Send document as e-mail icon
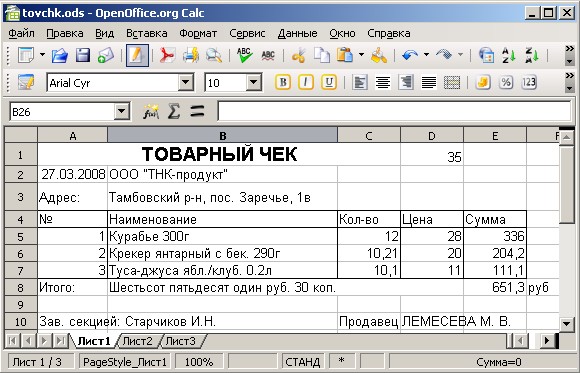The height and width of the screenshot is (373, 580). [106, 56]
